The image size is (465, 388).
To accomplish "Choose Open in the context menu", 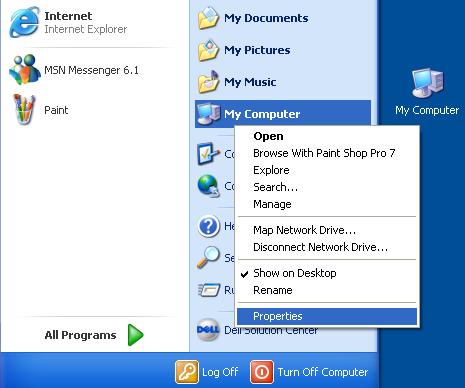I will point(327,136).
